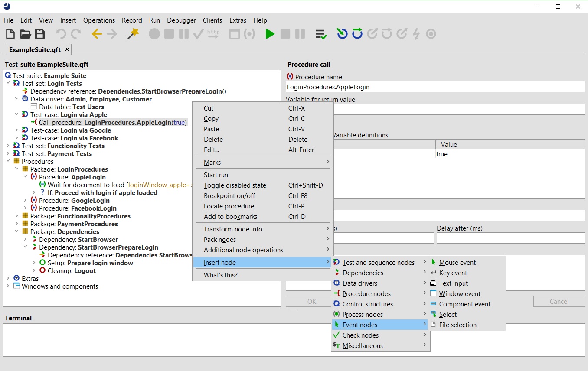This screenshot has height=371, width=588.
Task: Open an existing test-suite file
Action: [x=25, y=33]
